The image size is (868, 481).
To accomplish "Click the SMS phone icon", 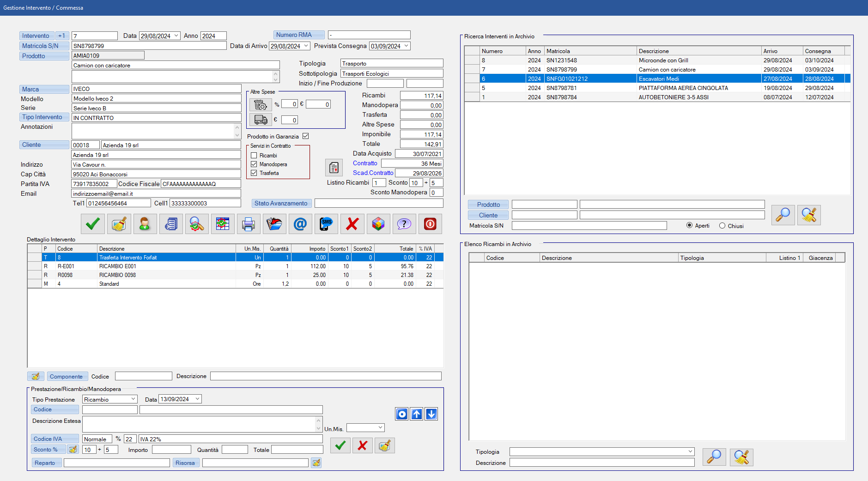I will 326,224.
